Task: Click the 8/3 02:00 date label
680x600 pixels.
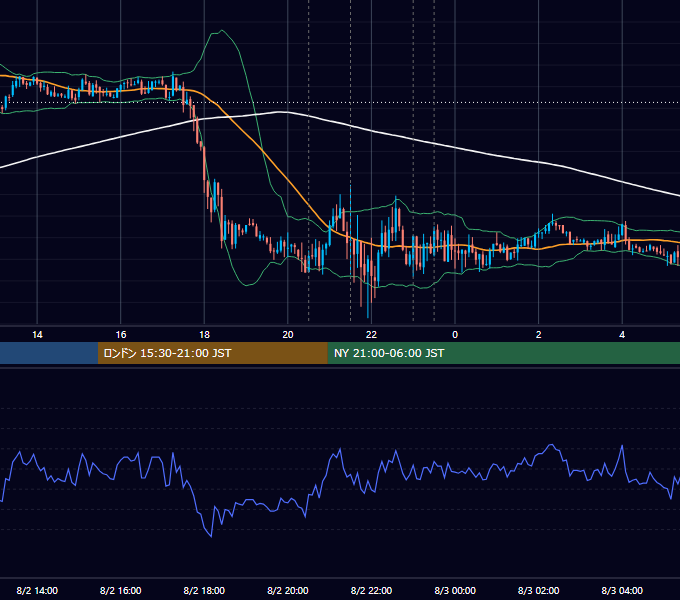Action: (x=539, y=590)
